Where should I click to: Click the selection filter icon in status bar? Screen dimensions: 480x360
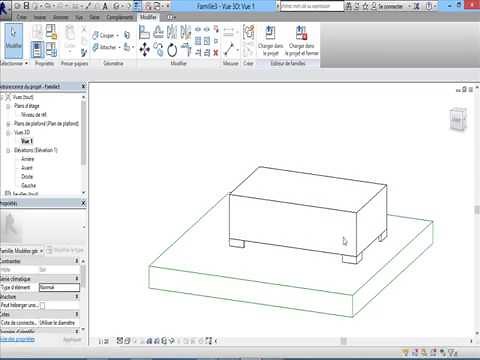pyautogui.click(x=453, y=352)
